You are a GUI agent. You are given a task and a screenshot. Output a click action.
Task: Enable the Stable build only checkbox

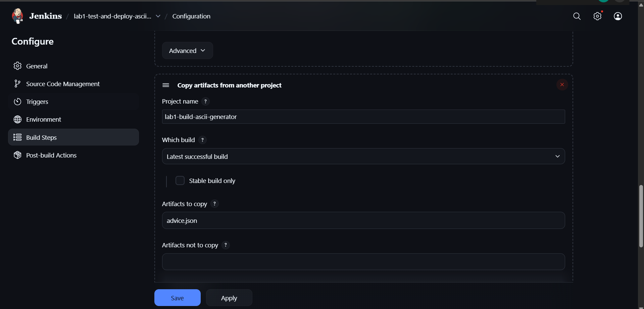pos(180,181)
